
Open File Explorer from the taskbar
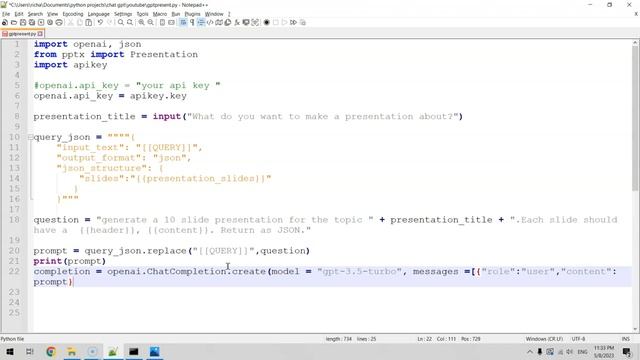[71, 351]
